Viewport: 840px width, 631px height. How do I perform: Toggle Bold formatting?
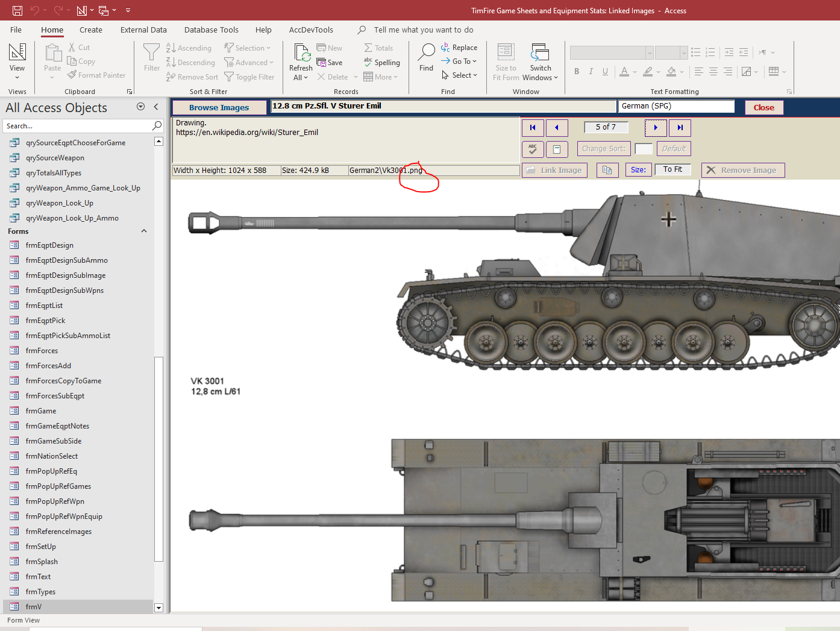pos(577,72)
